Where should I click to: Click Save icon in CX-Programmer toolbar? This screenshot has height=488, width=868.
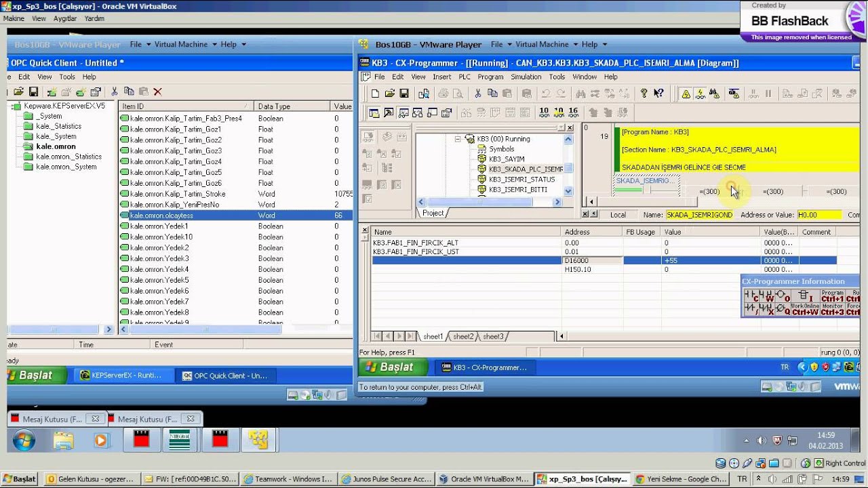pyautogui.click(x=404, y=94)
